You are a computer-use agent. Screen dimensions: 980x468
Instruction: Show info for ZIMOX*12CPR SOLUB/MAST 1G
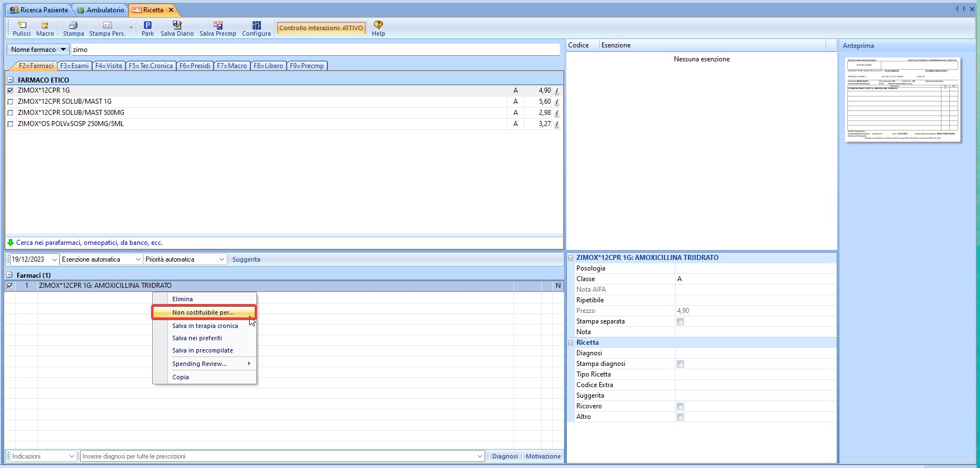(x=557, y=102)
